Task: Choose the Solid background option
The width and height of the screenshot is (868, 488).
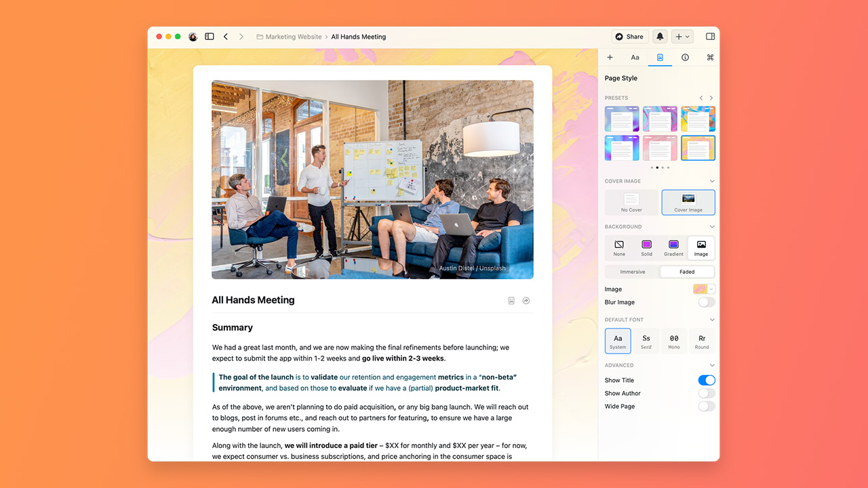Action: coord(646,247)
